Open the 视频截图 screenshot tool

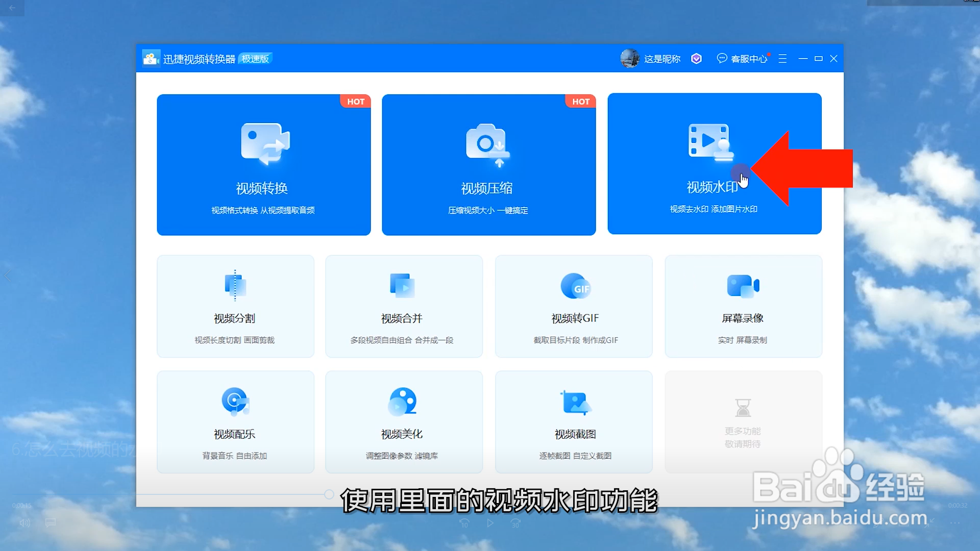(574, 422)
